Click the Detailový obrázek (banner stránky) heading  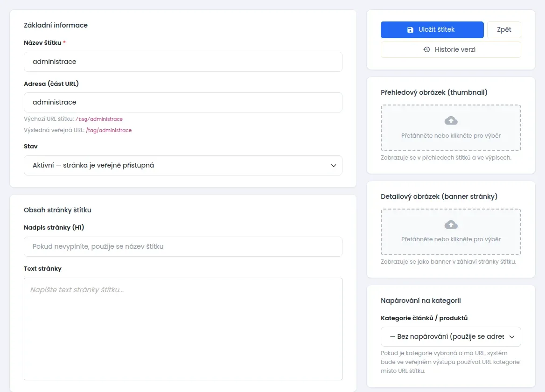439,196
